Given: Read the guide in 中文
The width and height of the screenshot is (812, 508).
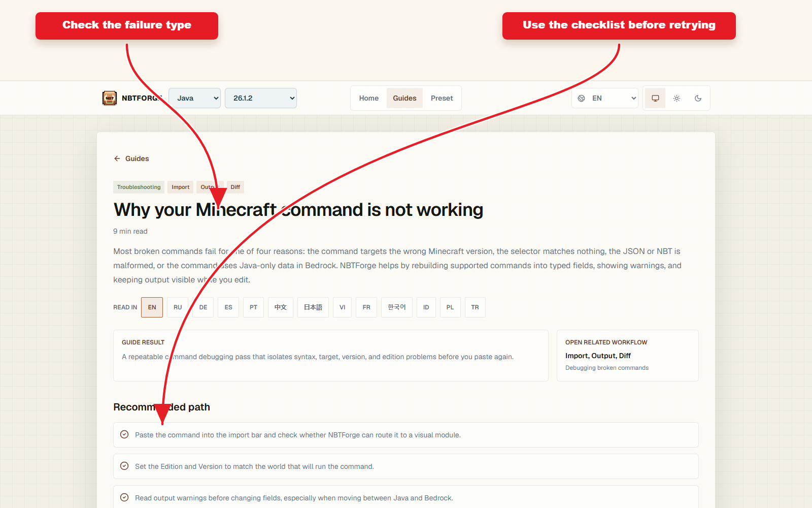Looking at the screenshot, I should 281,307.
